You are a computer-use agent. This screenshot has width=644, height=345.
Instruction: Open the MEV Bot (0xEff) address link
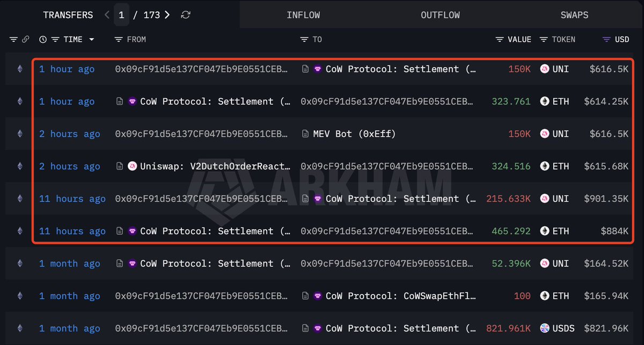point(354,134)
